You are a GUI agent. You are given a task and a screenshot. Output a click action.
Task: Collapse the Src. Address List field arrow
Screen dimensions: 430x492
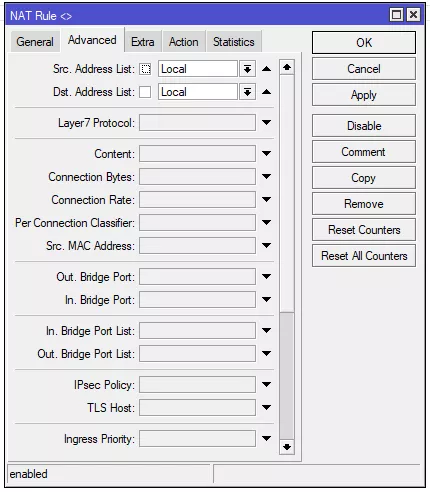[266, 69]
